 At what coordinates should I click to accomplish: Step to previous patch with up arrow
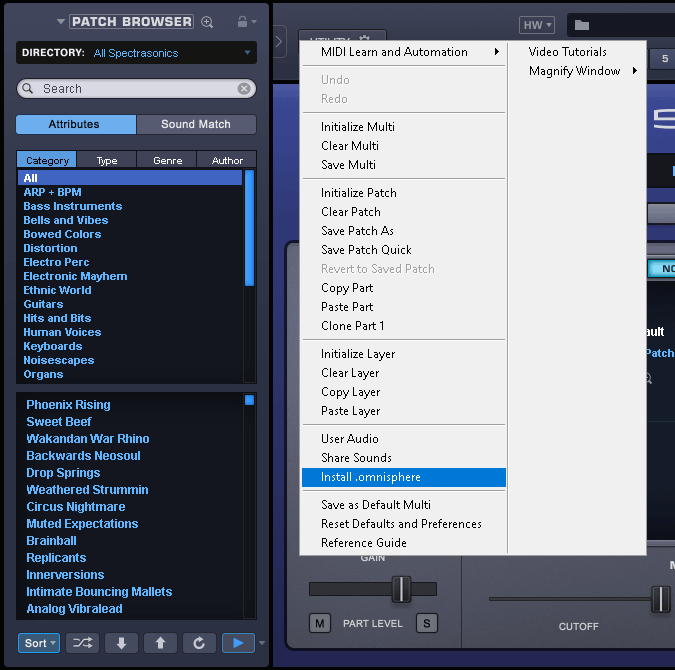click(160, 643)
